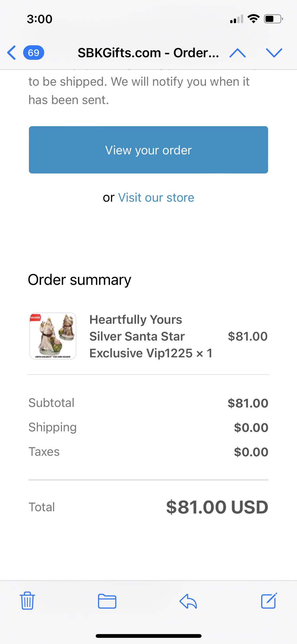Tap the reply arrow icon

coord(188,601)
